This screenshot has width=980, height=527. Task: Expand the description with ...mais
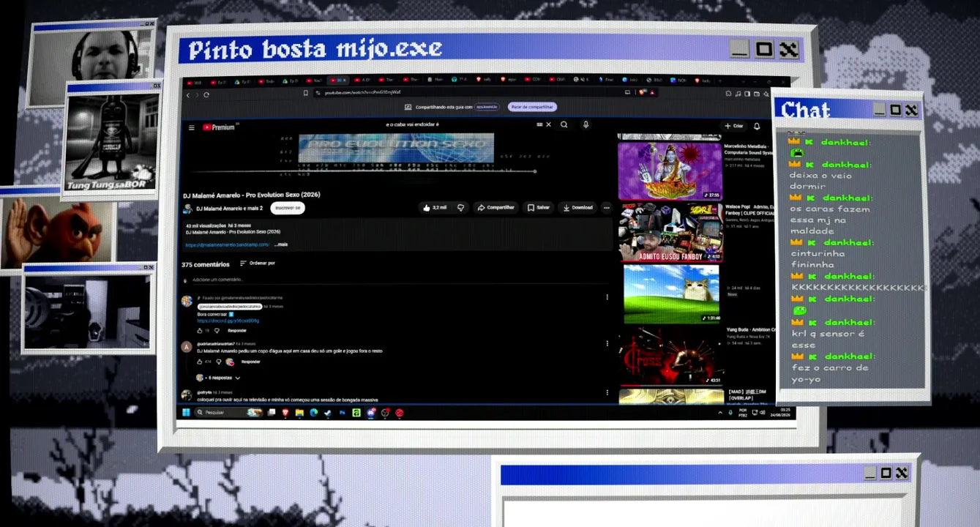[x=281, y=244]
